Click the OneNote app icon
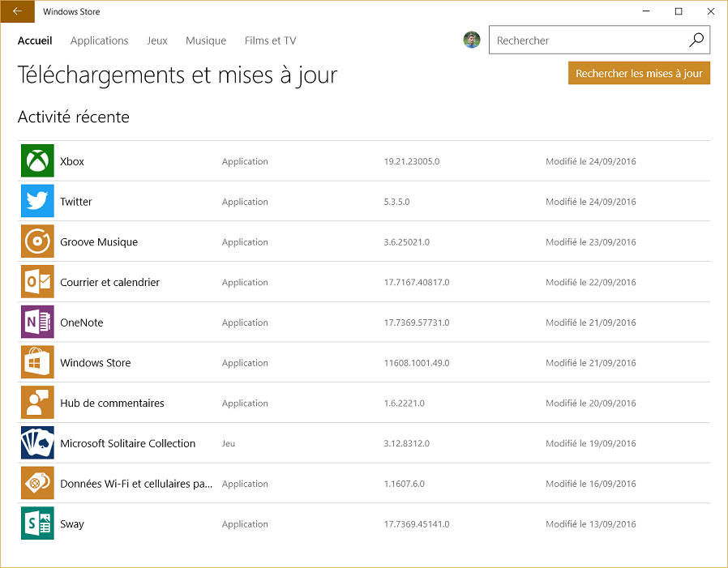 [37, 322]
